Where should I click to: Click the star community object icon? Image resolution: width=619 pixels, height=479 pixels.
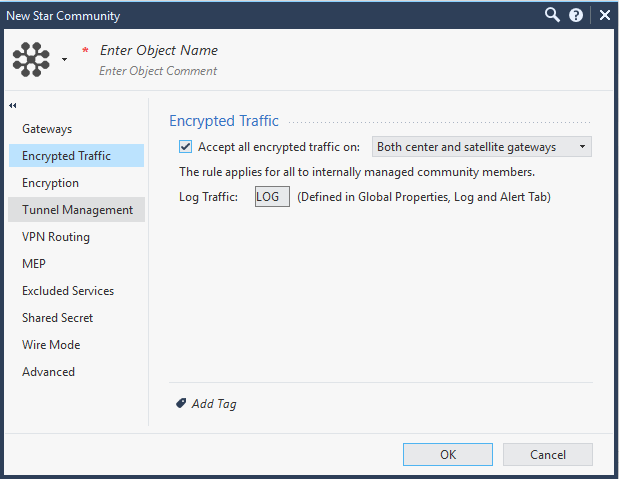click(31, 59)
